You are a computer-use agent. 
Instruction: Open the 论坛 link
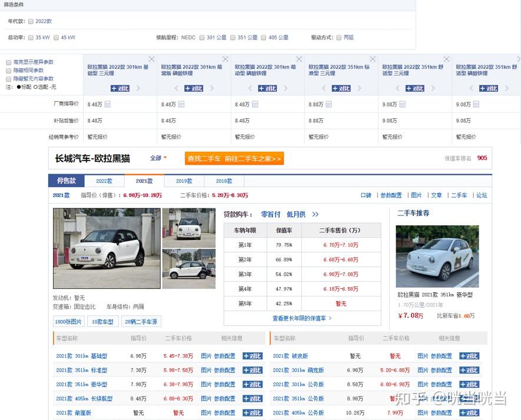point(482,195)
